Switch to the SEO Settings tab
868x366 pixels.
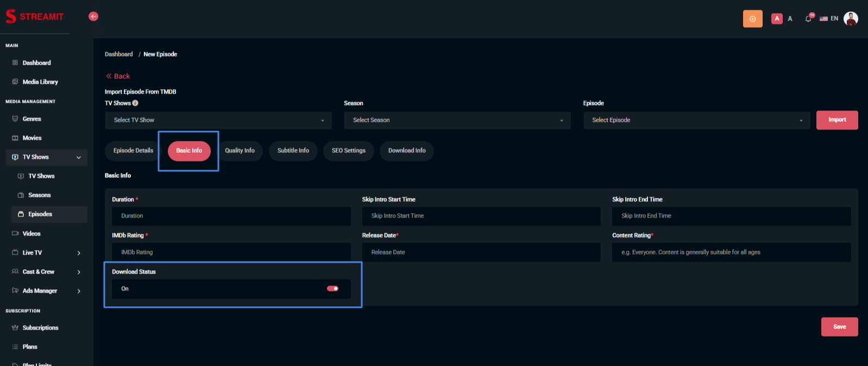tap(348, 151)
